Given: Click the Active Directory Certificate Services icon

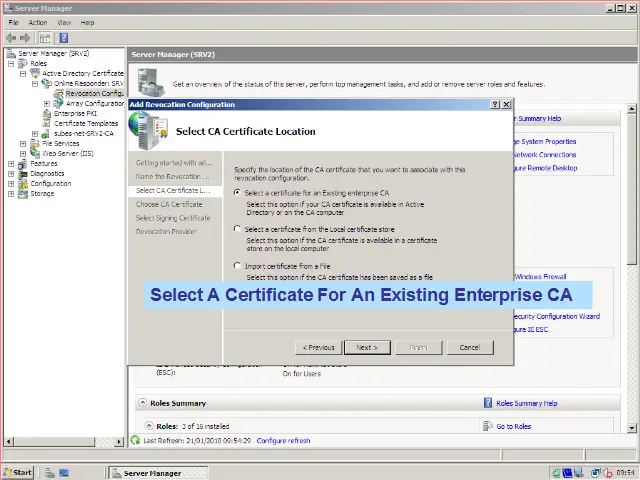Looking at the screenshot, I should tap(35, 73).
